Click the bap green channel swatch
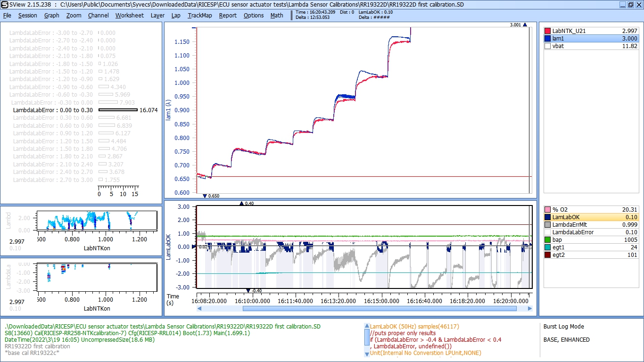 tap(547, 240)
